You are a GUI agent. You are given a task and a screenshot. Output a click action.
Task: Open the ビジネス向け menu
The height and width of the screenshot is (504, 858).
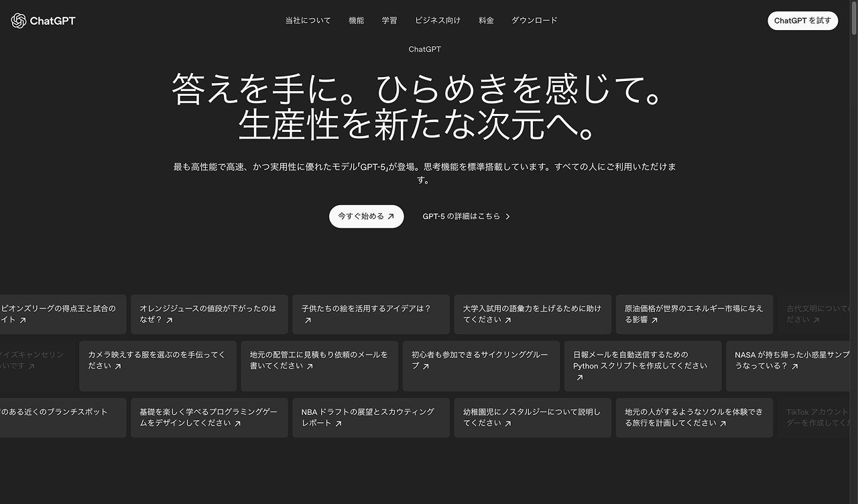(438, 21)
